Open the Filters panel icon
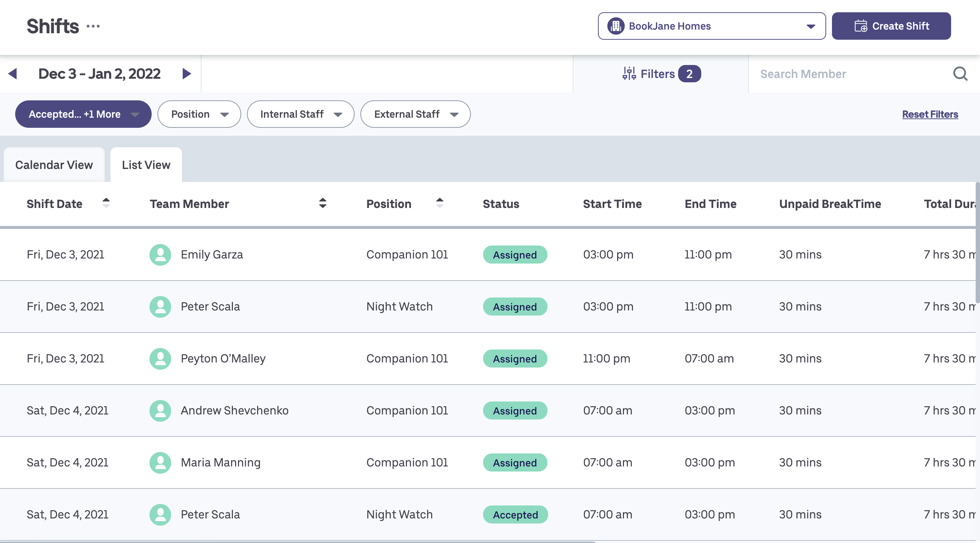Image resolution: width=980 pixels, height=543 pixels. pos(629,74)
